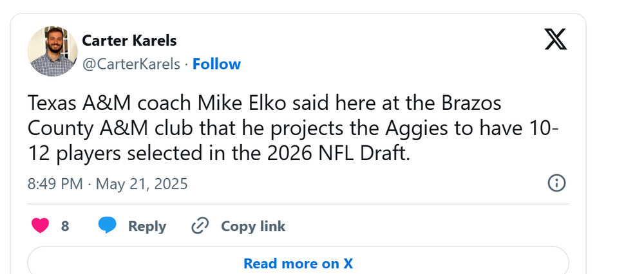Click the Copy link text label
The image size is (644, 274).
coord(253,226)
